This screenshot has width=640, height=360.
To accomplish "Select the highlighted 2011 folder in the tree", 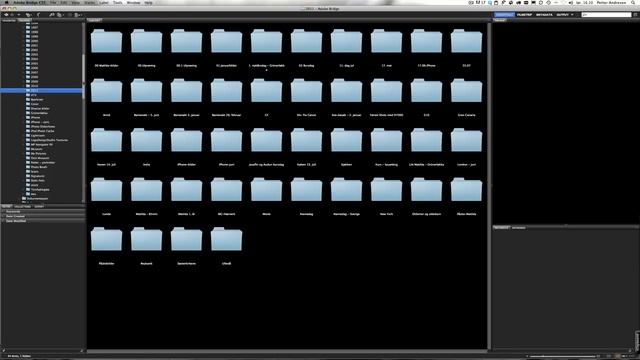I will [41, 91].
